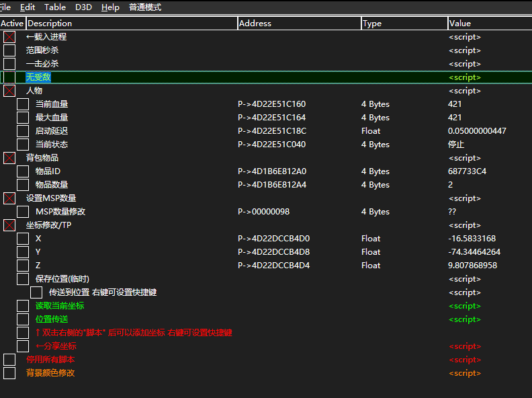Collapse the 人物 group via its checked box
532x398 pixels.
pos(9,91)
